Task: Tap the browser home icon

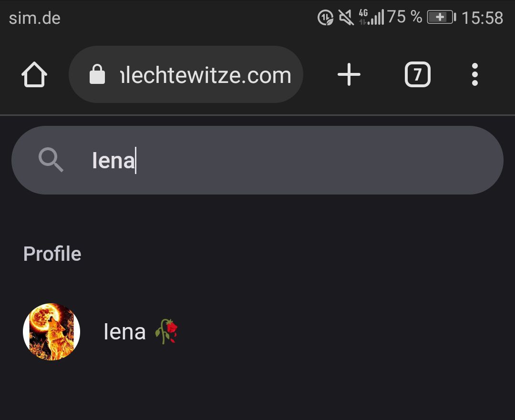Action: tap(34, 75)
